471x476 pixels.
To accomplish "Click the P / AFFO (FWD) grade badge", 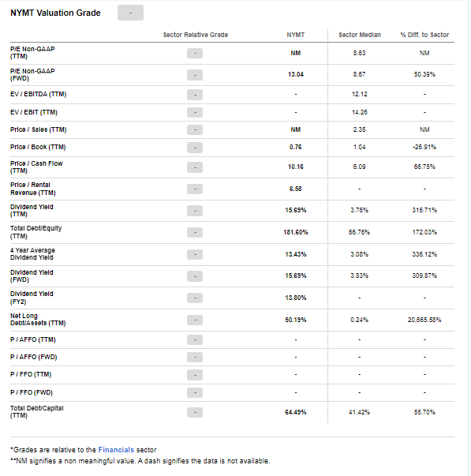I will point(195,358).
